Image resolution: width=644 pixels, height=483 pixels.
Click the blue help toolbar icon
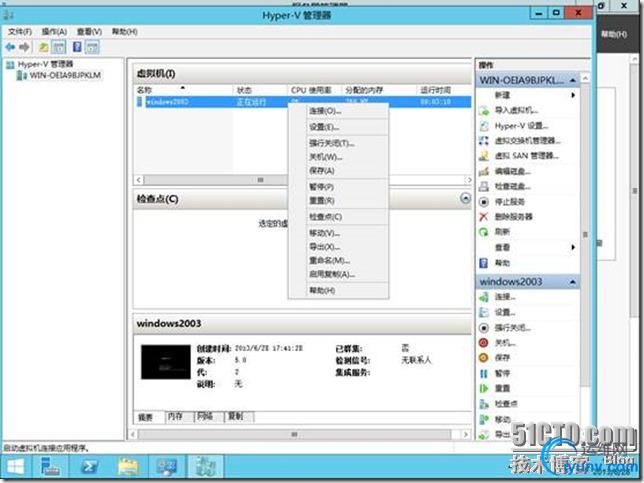point(77,47)
